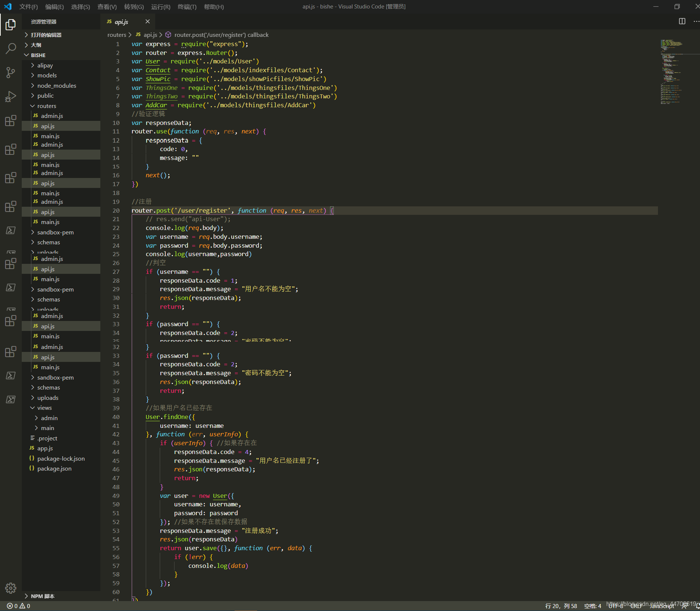
Task: Open the 运行(R) menu
Action: pos(161,7)
